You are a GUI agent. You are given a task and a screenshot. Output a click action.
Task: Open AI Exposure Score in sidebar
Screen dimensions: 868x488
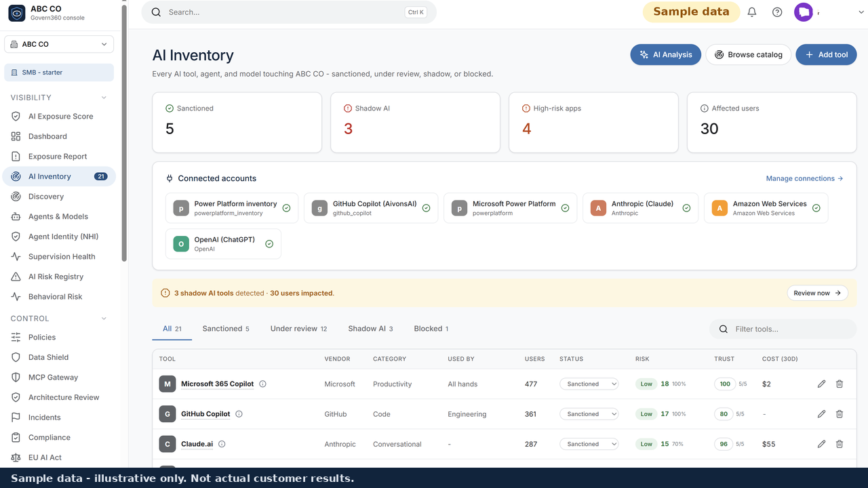(60, 117)
